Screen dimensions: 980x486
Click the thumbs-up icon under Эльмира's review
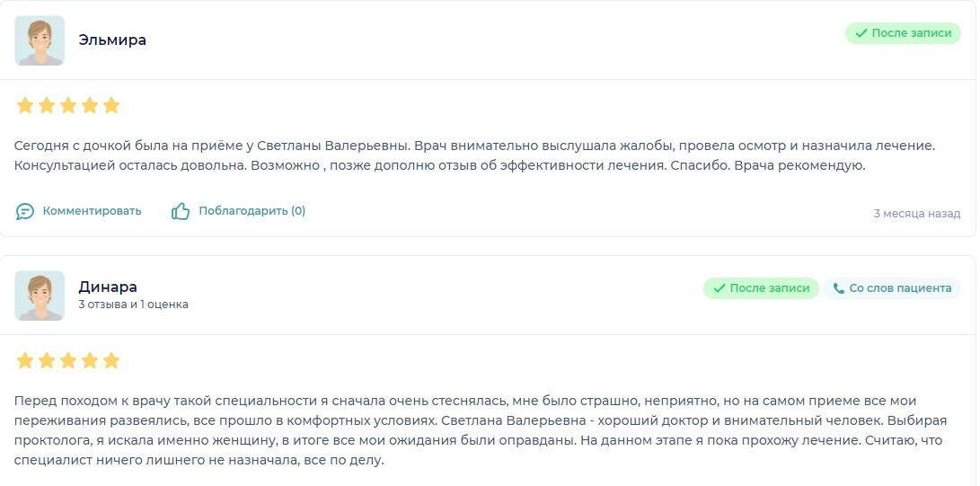tap(181, 211)
